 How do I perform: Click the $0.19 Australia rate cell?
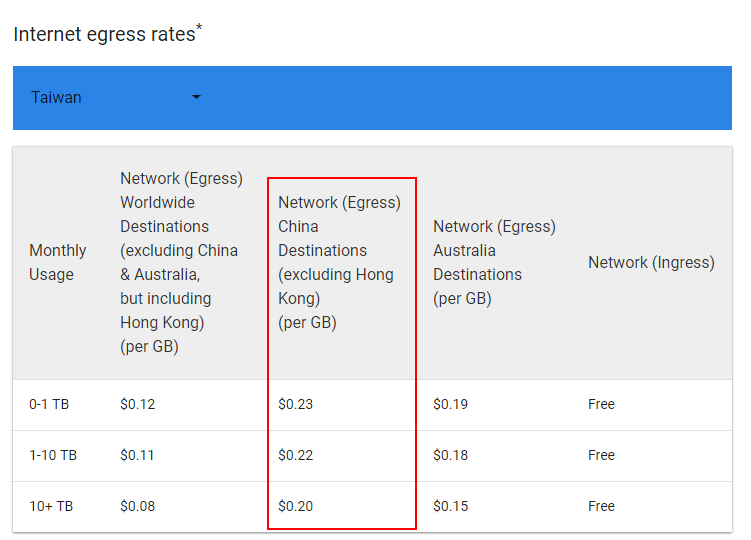point(450,404)
